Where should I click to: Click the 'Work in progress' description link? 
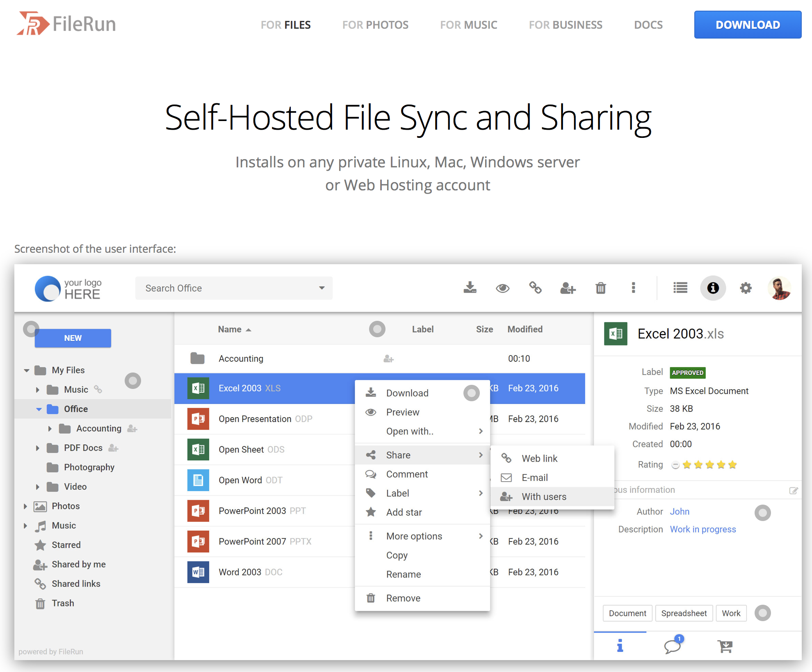point(703,530)
